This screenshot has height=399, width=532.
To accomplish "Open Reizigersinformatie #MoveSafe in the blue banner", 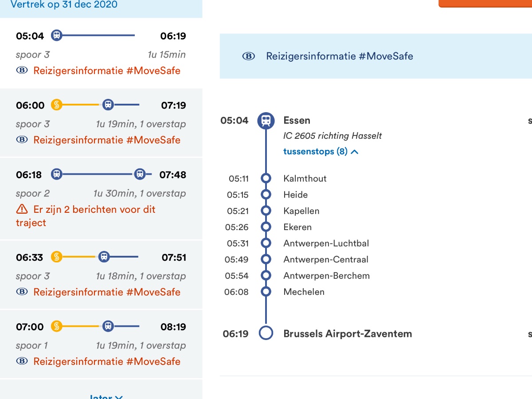I will point(339,56).
